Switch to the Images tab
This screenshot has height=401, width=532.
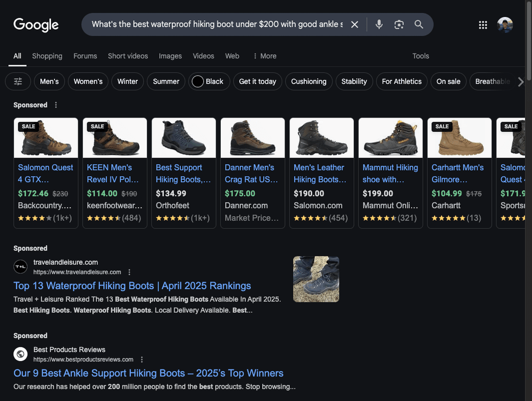[170, 56]
